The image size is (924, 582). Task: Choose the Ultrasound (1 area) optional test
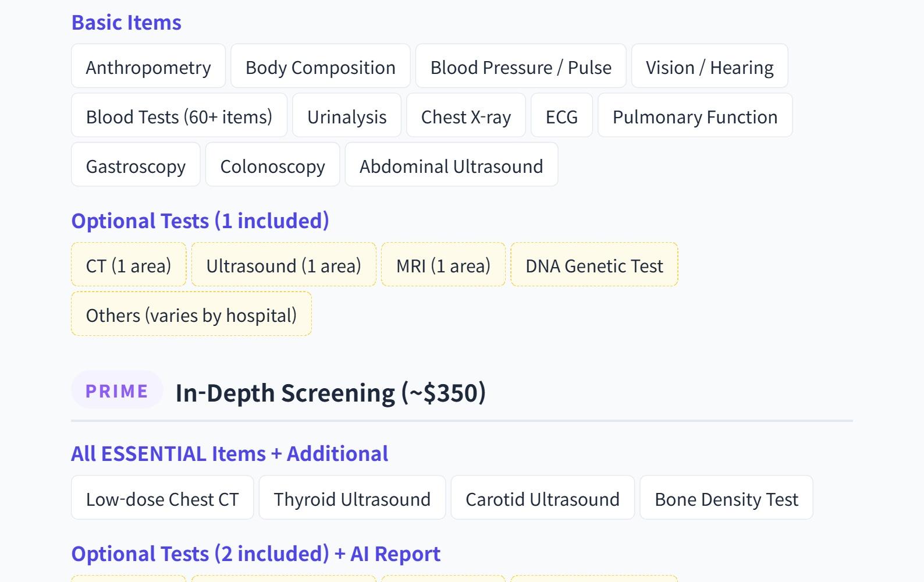tap(283, 265)
